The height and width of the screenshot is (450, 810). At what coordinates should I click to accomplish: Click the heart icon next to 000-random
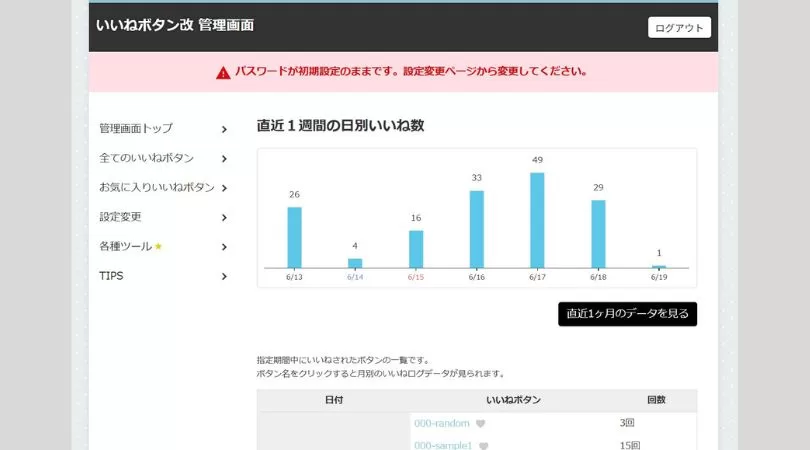pos(480,424)
